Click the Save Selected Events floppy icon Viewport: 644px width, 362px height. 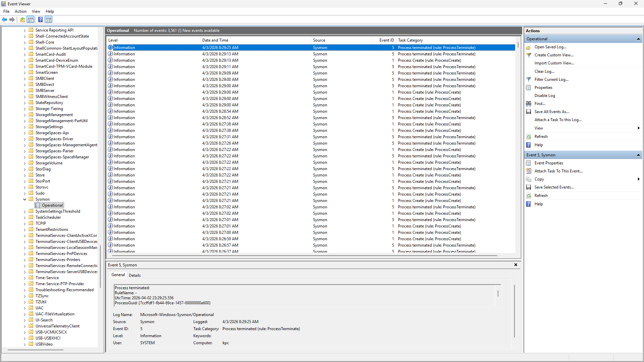529,187
